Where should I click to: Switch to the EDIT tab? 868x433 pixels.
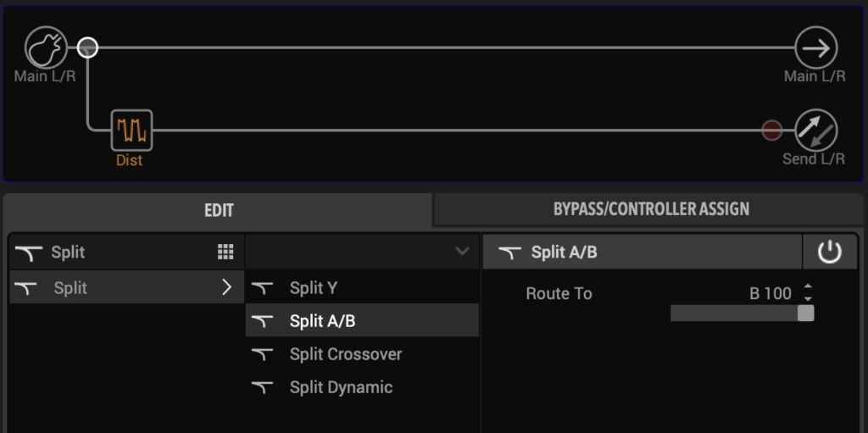point(219,210)
